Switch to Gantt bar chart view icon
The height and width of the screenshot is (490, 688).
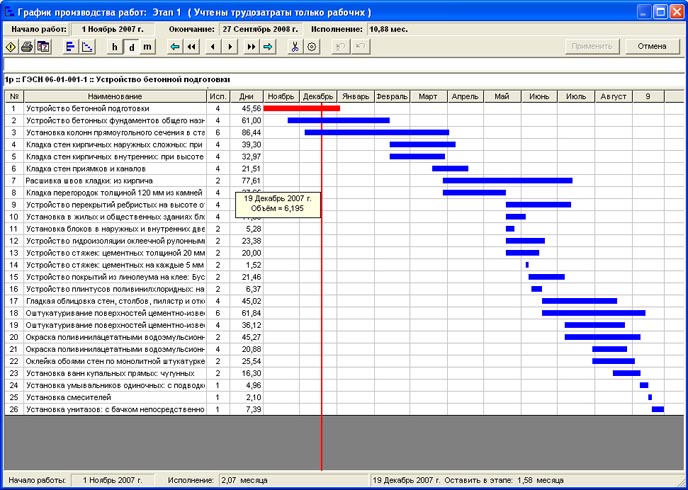pyautogui.click(x=71, y=46)
